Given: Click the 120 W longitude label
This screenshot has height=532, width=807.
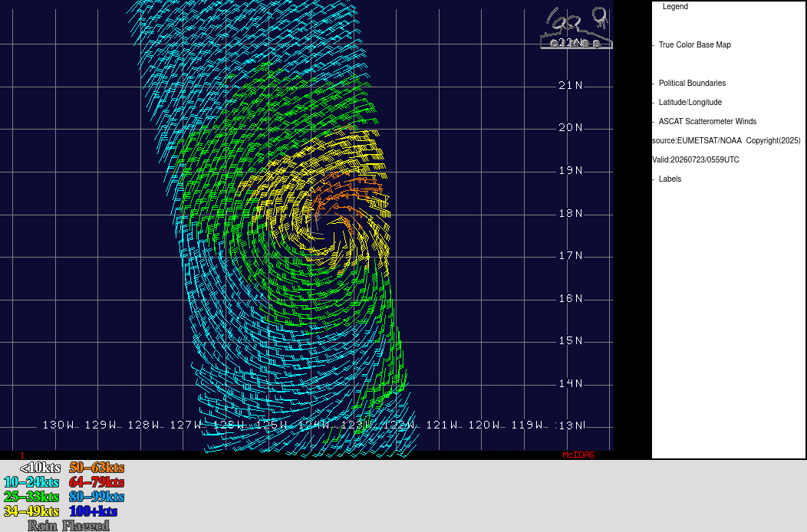Looking at the screenshot, I should pyautogui.click(x=484, y=425).
